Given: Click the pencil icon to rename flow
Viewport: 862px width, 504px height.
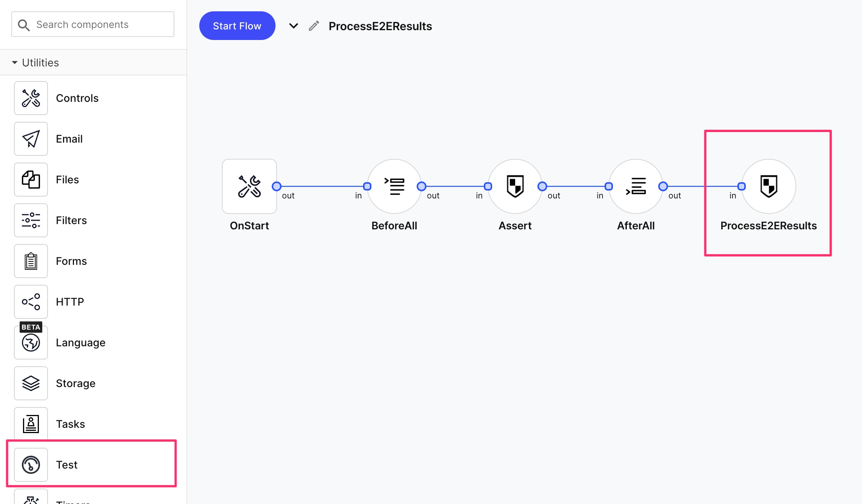Looking at the screenshot, I should [314, 26].
